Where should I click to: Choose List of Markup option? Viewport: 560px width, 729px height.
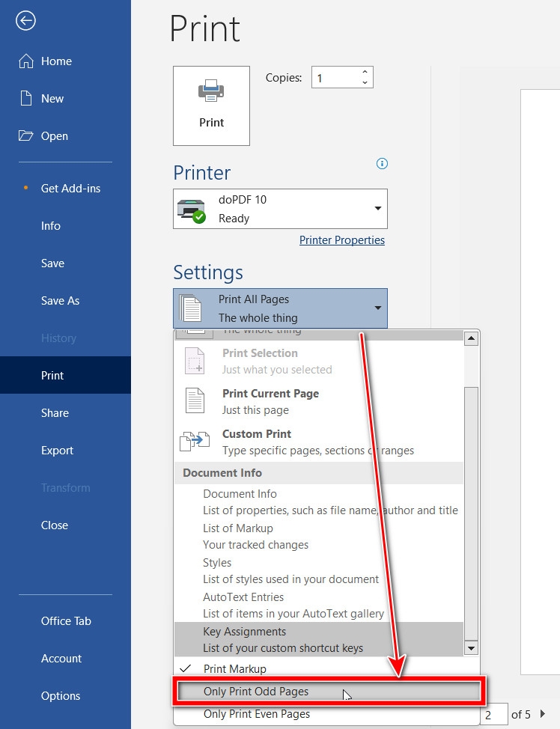pyautogui.click(x=319, y=536)
